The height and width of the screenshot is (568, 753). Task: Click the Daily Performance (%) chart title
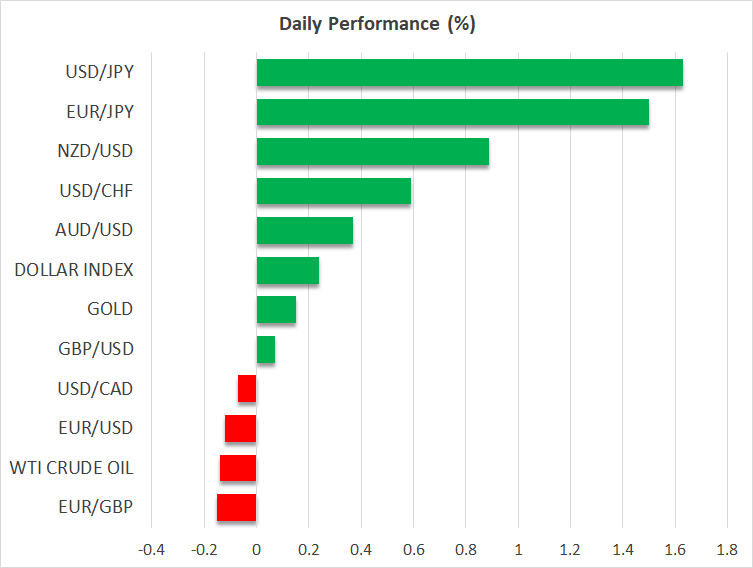(x=375, y=24)
